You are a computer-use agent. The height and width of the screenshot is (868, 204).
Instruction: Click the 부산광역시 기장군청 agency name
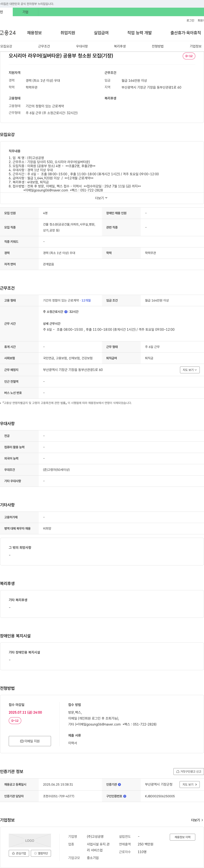tap(159, 785)
